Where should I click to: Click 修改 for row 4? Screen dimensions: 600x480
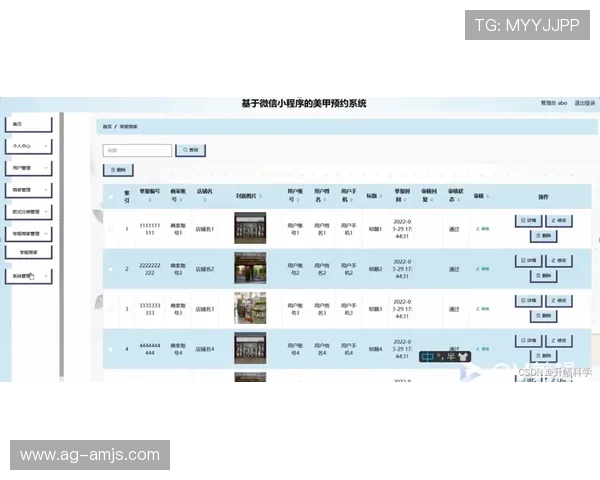(x=559, y=341)
